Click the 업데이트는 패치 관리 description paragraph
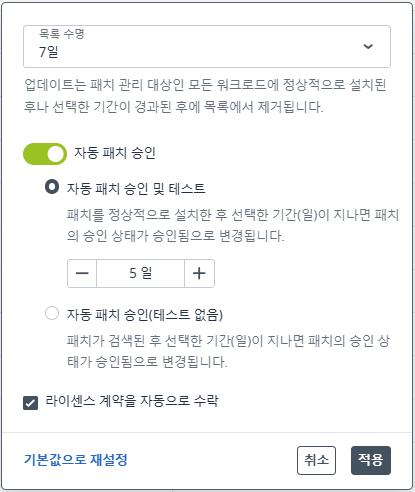415x492 pixels. point(205,96)
